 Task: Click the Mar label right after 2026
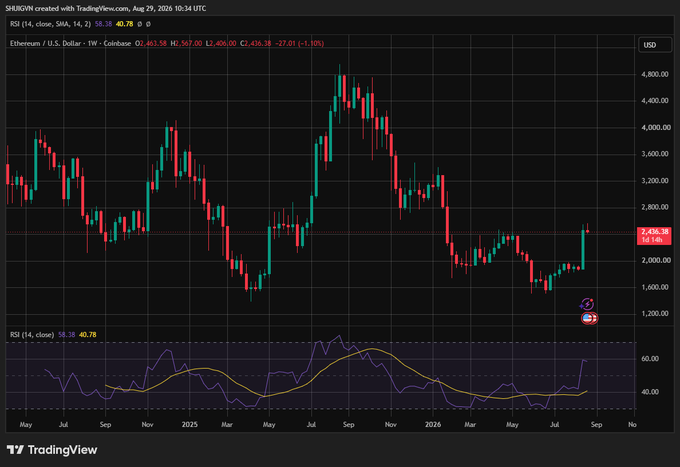(x=470, y=425)
